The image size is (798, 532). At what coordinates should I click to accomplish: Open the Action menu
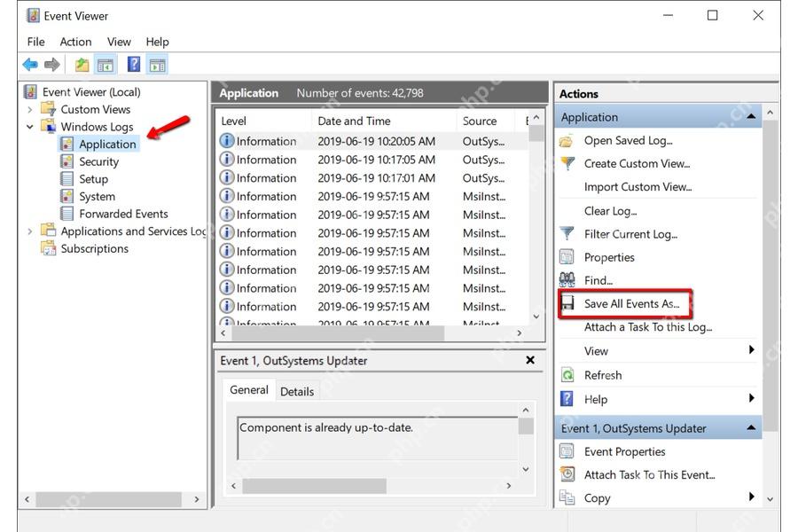(76, 42)
